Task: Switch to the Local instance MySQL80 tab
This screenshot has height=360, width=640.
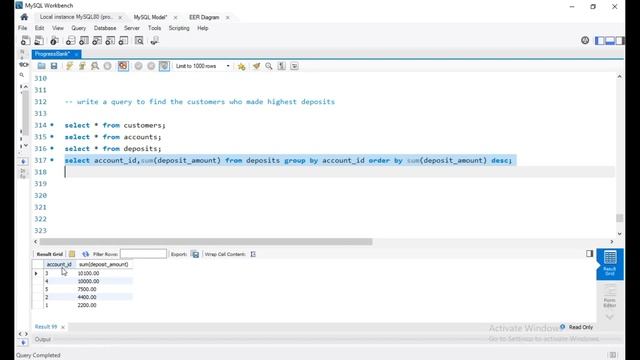Action: point(76,17)
